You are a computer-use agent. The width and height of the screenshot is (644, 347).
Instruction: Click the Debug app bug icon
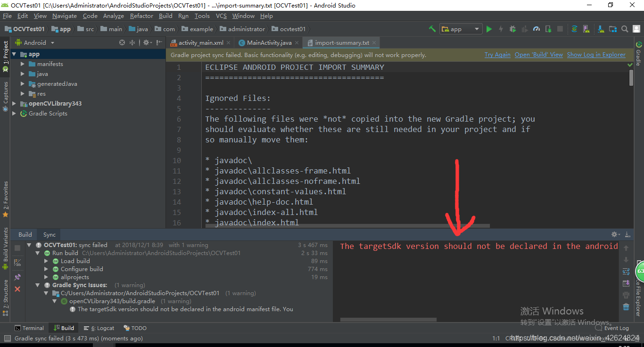pos(512,29)
